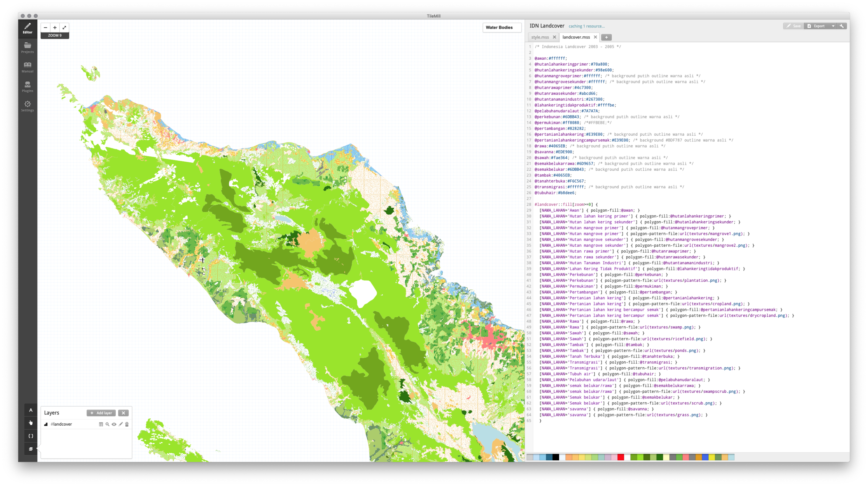The height and width of the screenshot is (486, 868).
Task: Open project settings wrench icon
Action: (x=842, y=26)
